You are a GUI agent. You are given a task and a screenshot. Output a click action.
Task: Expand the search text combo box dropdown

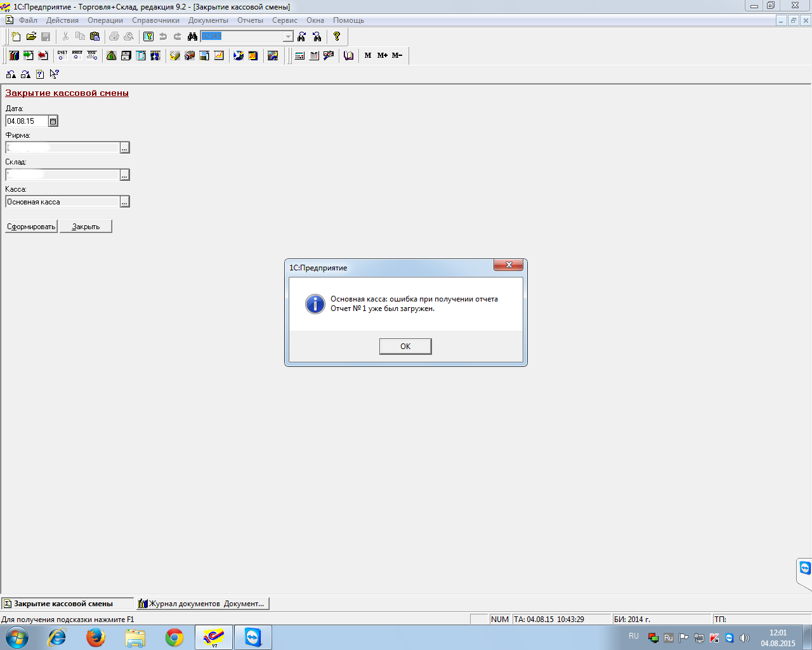click(288, 37)
